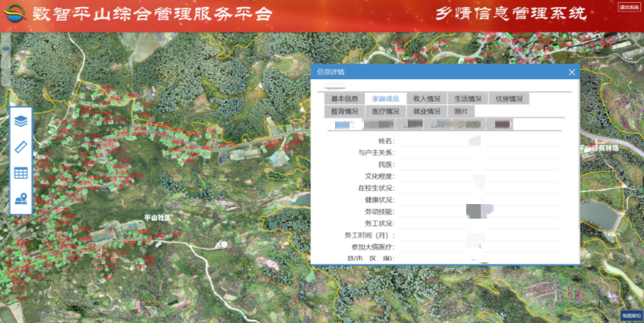The width and height of the screenshot is (644, 323).
Task: Close the 信息详情 dialog
Action: pyautogui.click(x=572, y=72)
